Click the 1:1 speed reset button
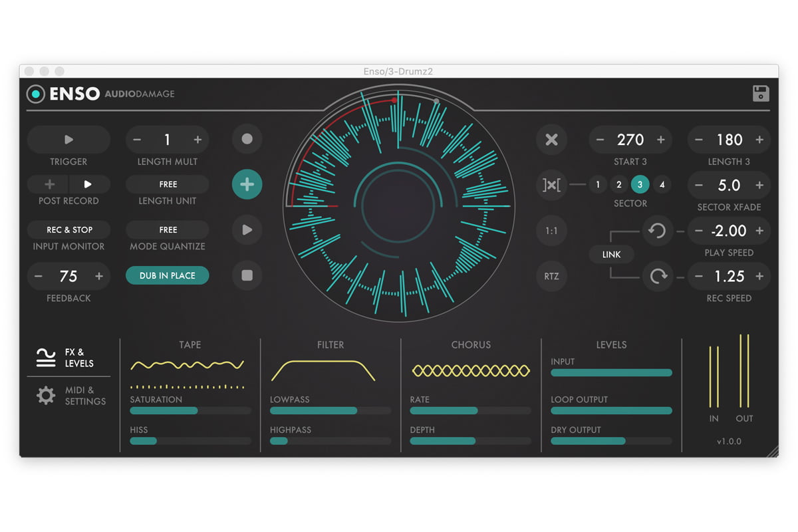 click(552, 231)
